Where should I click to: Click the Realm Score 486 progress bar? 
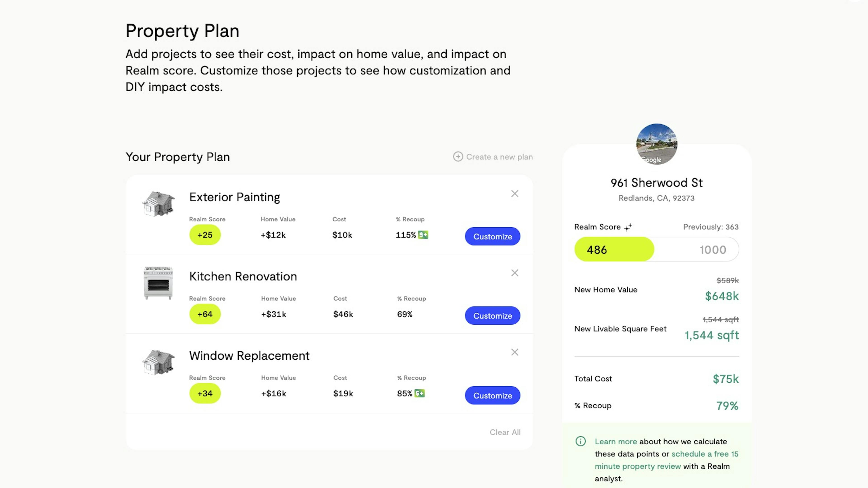[x=657, y=249]
